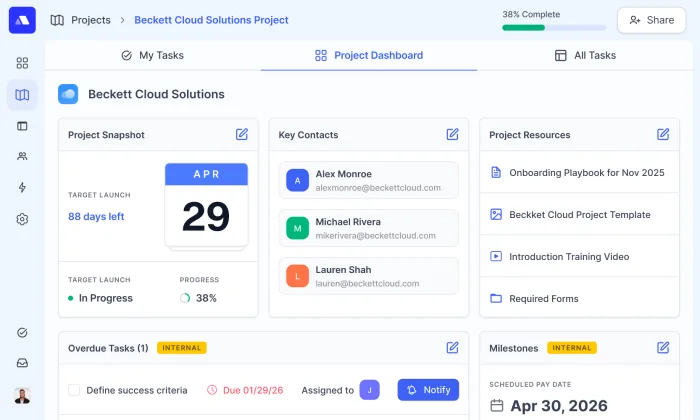Switch to the All Tasks tab
This screenshot has width=700, height=420.
pyautogui.click(x=585, y=55)
